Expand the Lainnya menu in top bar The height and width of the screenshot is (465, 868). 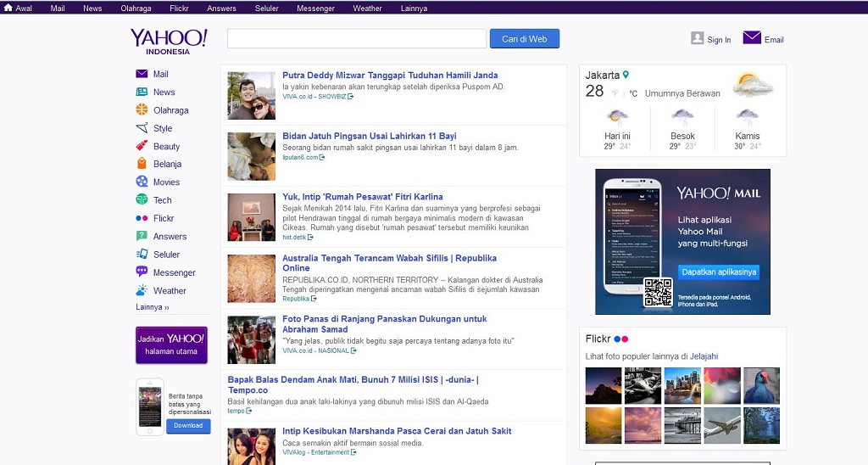(x=414, y=8)
